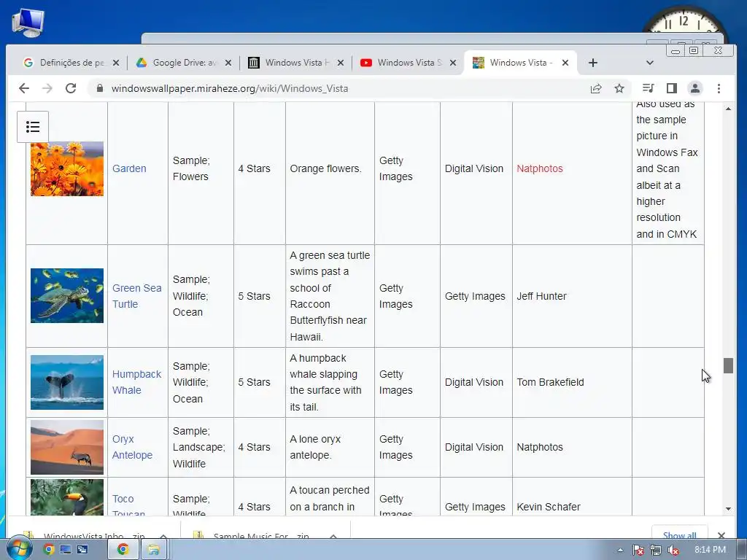The height and width of the screenshot is (560, 747).
Task: Open the Chrome side panel icon
Action: click(672, 88)
